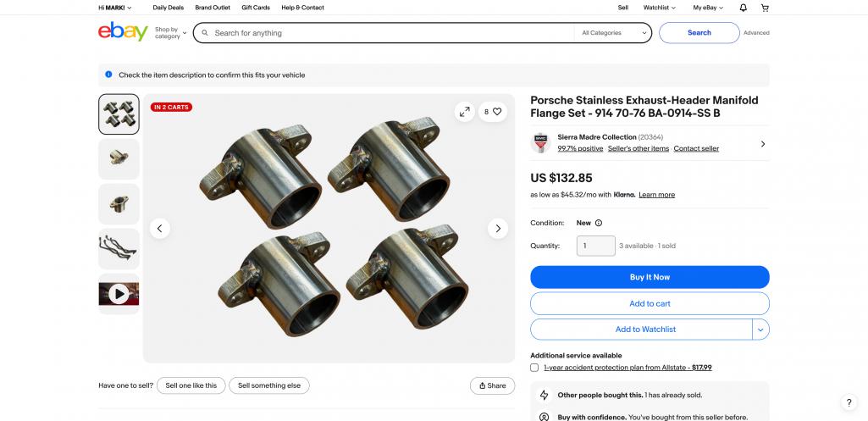
Task: Open the My eBay menu
Action: tap(707, 8)
